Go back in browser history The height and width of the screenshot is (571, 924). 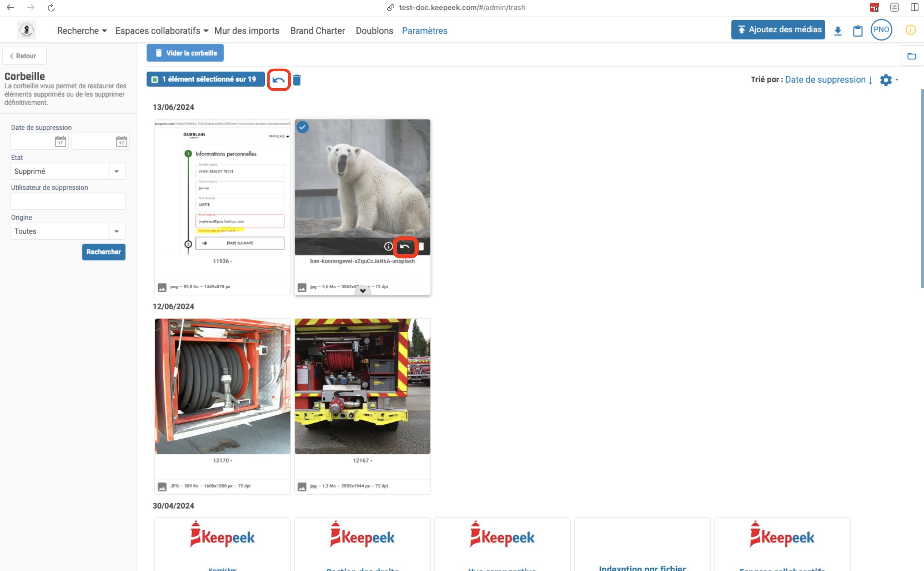click(x=10, y=7)
